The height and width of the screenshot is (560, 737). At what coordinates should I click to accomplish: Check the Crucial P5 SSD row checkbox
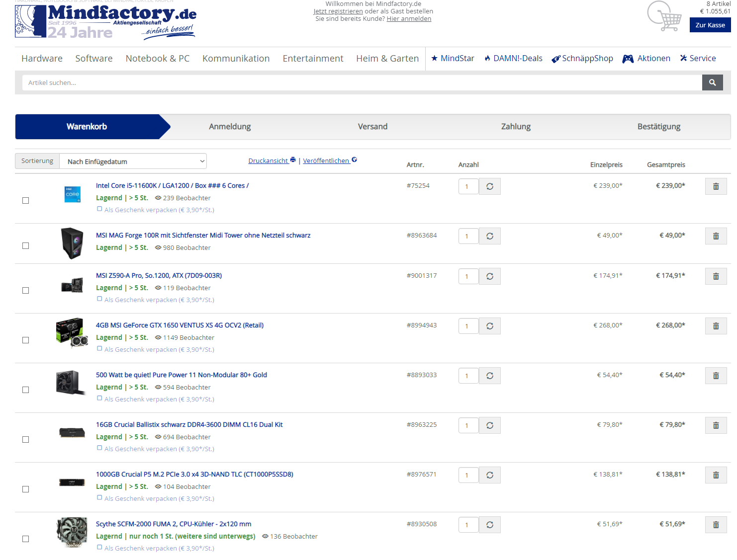tap(25, 489)
